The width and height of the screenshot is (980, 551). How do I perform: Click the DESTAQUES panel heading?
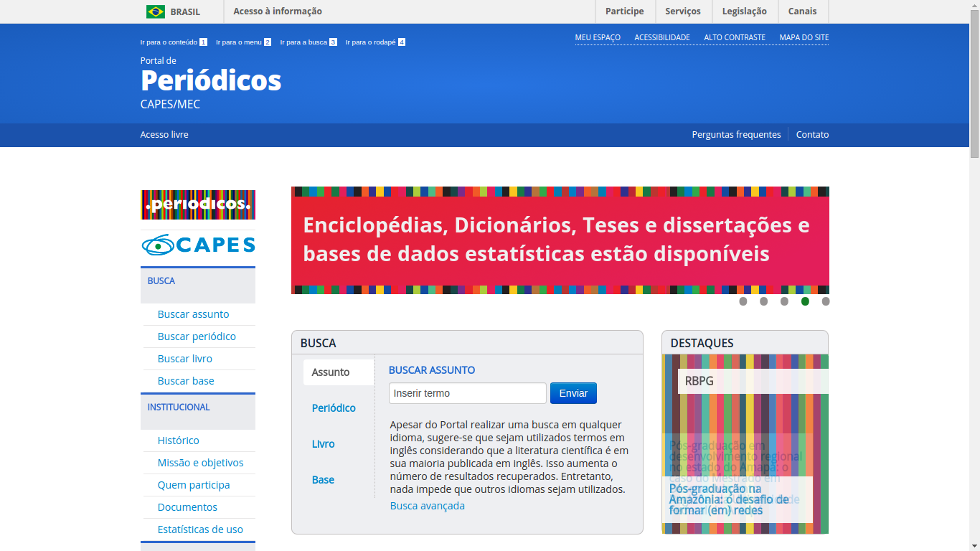coord(702,343)
